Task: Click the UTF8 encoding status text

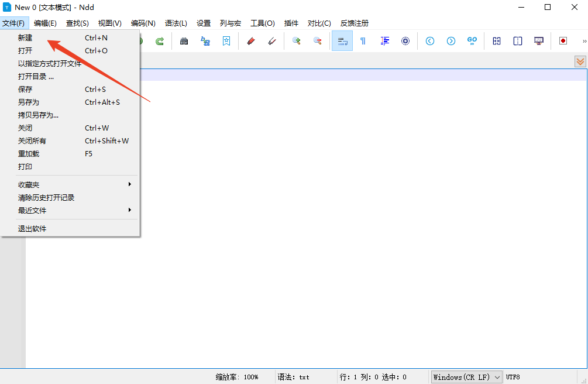Action: coord(513,377)
